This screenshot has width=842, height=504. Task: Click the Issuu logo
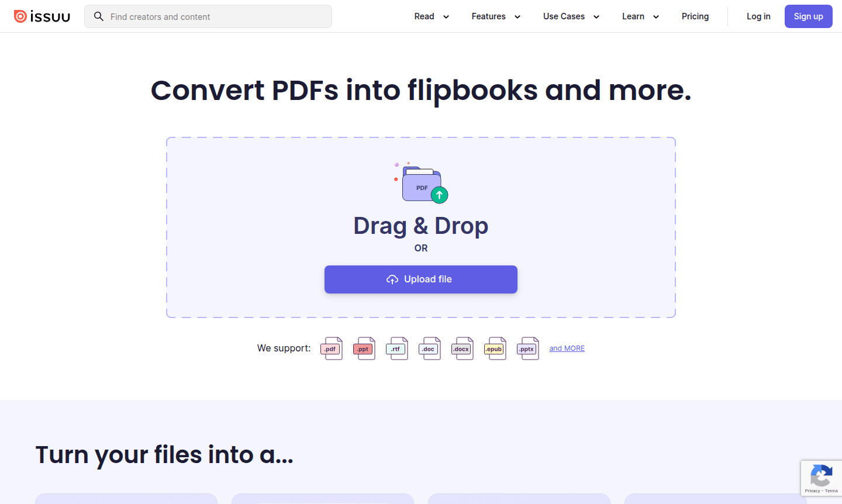click(x=42, y=16)
